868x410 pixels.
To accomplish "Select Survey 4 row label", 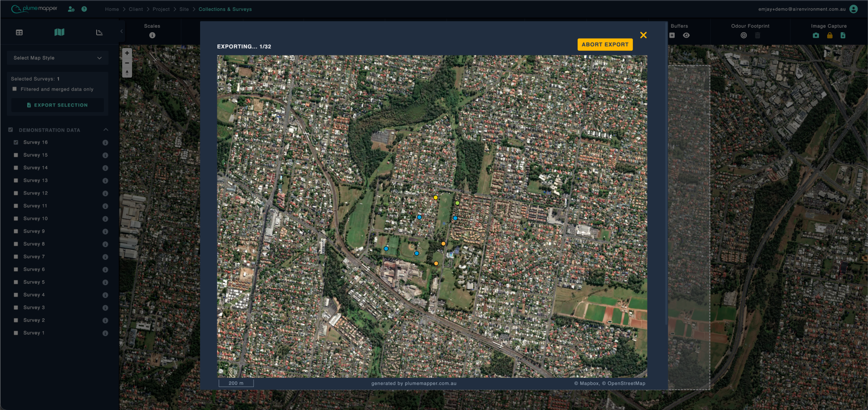I will click(x=34, y=295).
